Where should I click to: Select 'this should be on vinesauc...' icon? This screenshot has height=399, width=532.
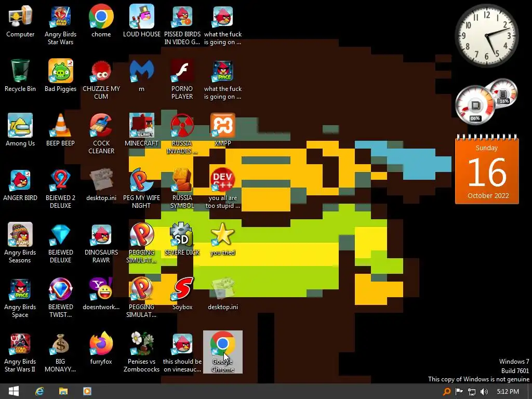(x=182, y=353)
